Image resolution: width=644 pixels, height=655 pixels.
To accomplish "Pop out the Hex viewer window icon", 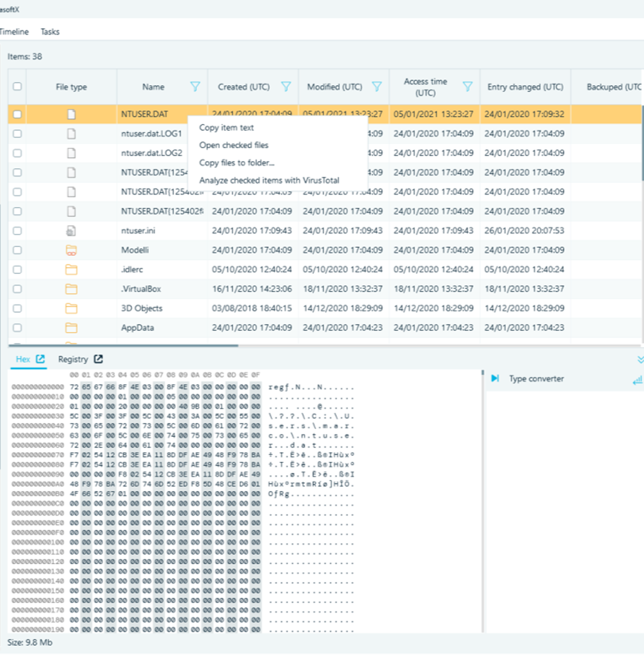I will (40, 359).
